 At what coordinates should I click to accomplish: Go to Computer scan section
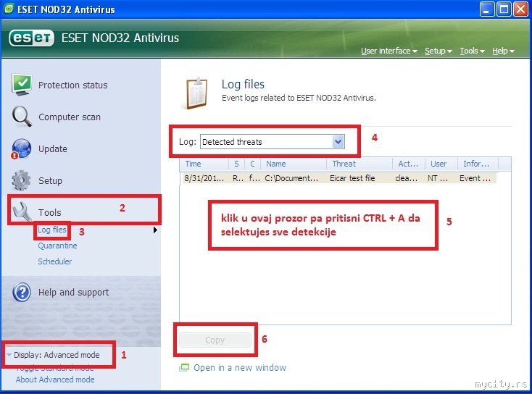pyautogui.click(x=70, y=117)
